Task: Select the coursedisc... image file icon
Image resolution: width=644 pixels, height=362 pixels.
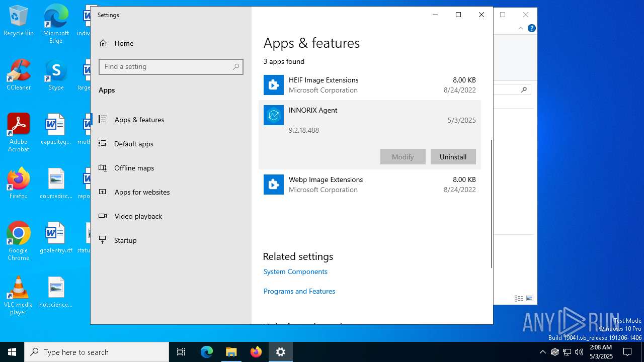Action: 56,184
